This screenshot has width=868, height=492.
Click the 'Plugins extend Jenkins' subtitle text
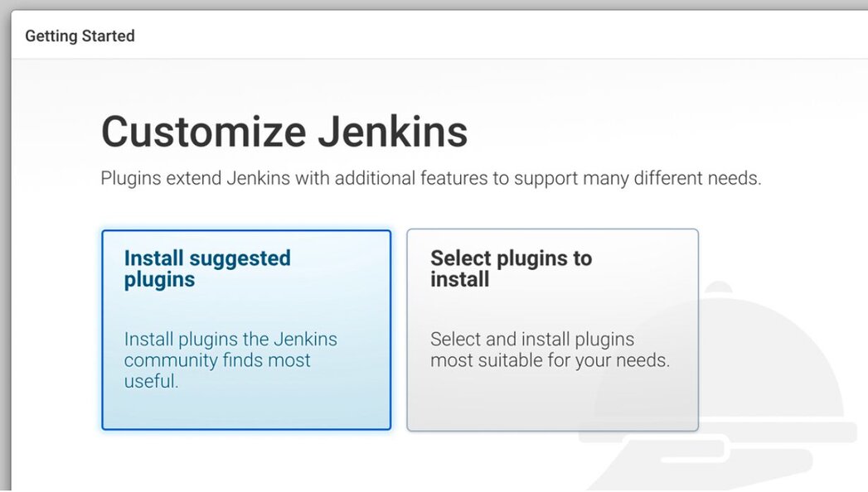(x=430, y=179)
